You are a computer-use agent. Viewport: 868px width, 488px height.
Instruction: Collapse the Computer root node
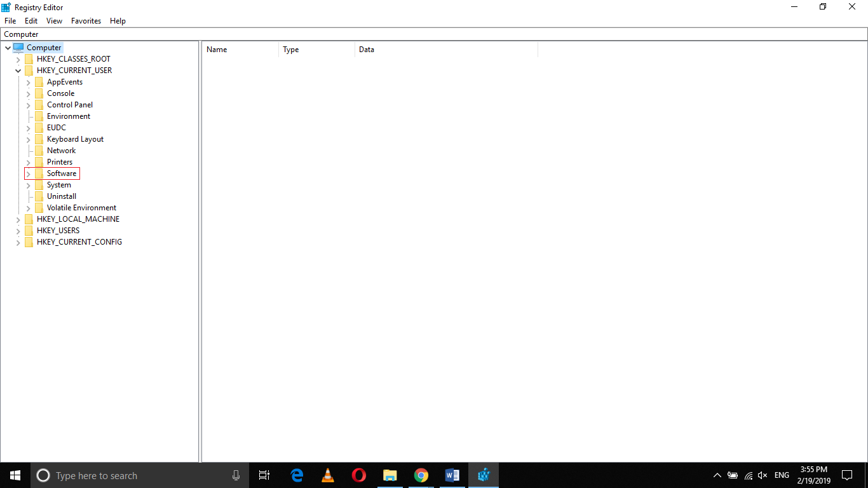(8, 48)
